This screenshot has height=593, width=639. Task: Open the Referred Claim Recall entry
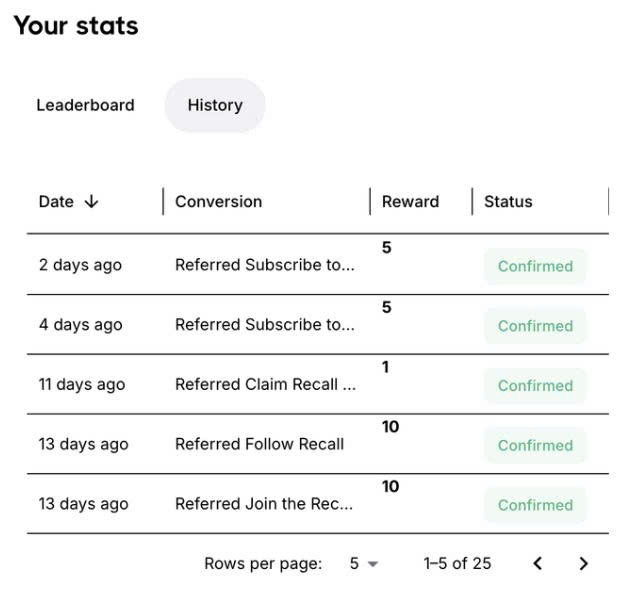tap(265, 384)
